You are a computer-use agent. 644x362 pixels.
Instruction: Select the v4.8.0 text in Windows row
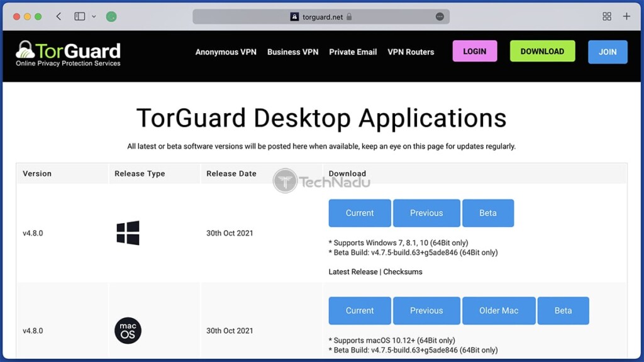pyautogui.click(x=33, y=233)
